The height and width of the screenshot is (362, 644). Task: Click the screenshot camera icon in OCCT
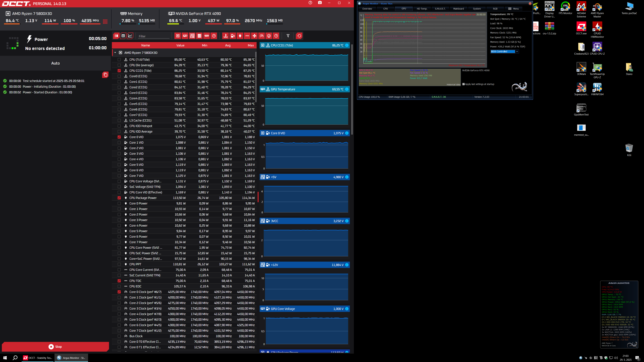pyautogui.click(x=320, y=3)
